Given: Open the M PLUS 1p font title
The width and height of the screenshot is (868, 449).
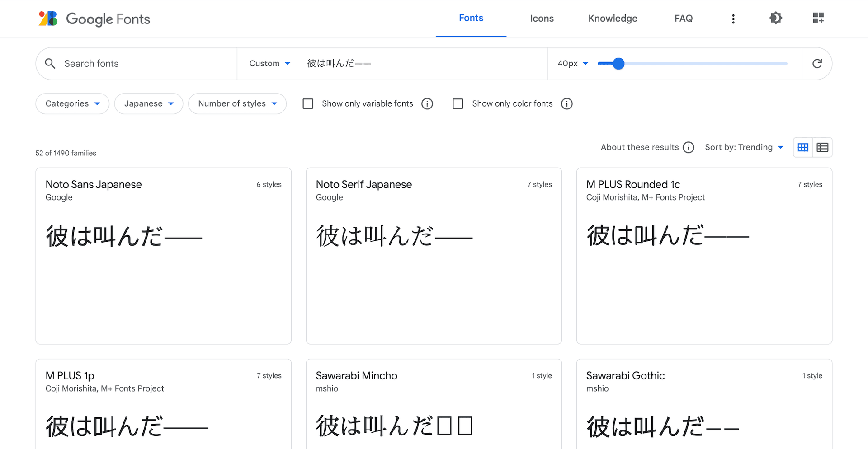Looking at the screenshot, I should point(70,375).
